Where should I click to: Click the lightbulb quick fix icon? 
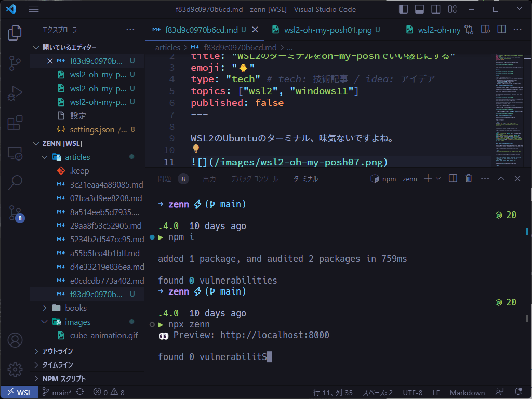tap(196, 149)
